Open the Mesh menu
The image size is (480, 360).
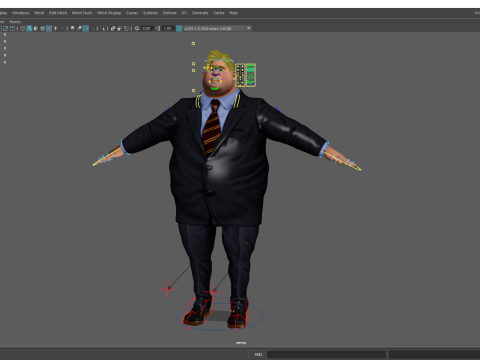coord(39,13)
